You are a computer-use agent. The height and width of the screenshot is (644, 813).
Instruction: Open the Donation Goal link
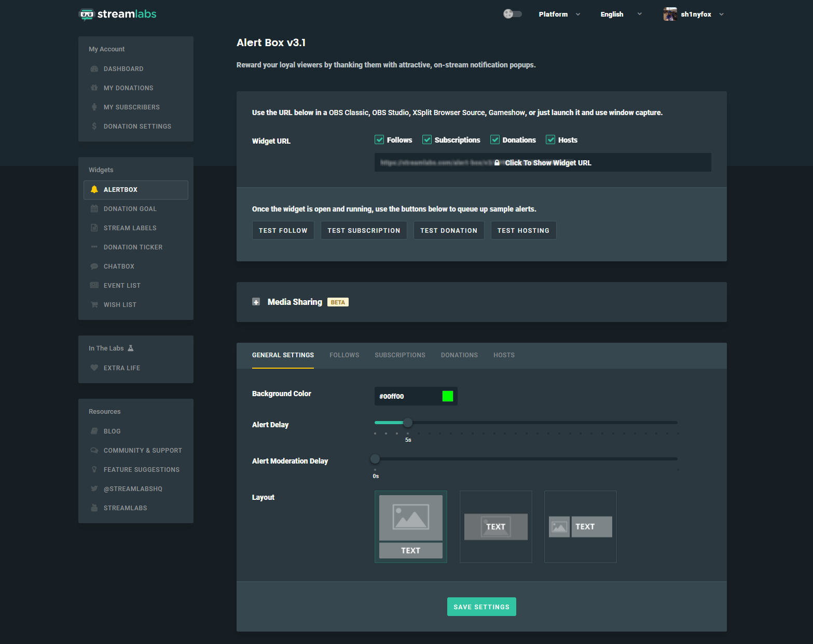coord(130,209)
